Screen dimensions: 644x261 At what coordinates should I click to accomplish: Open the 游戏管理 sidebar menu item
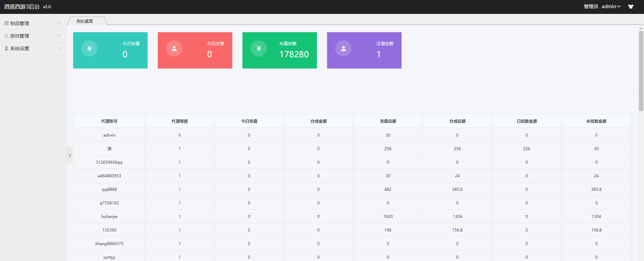pos(20,36)
